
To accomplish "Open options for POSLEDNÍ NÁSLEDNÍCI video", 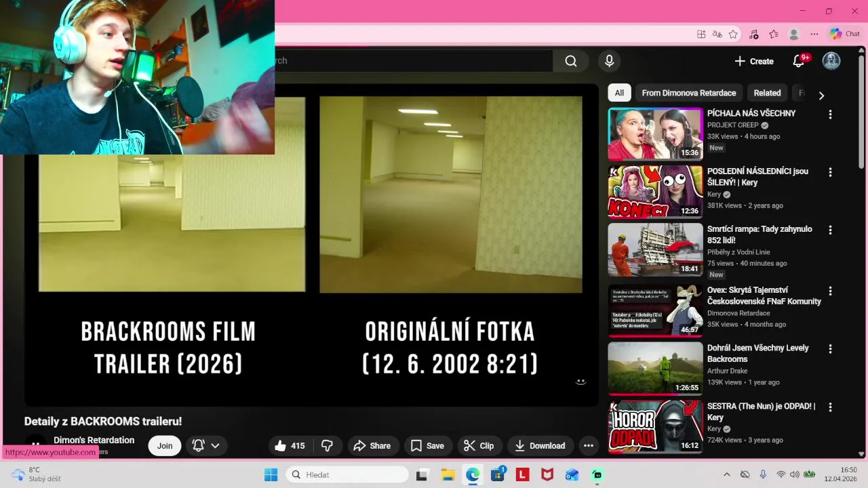I will [x=830, y=173].
